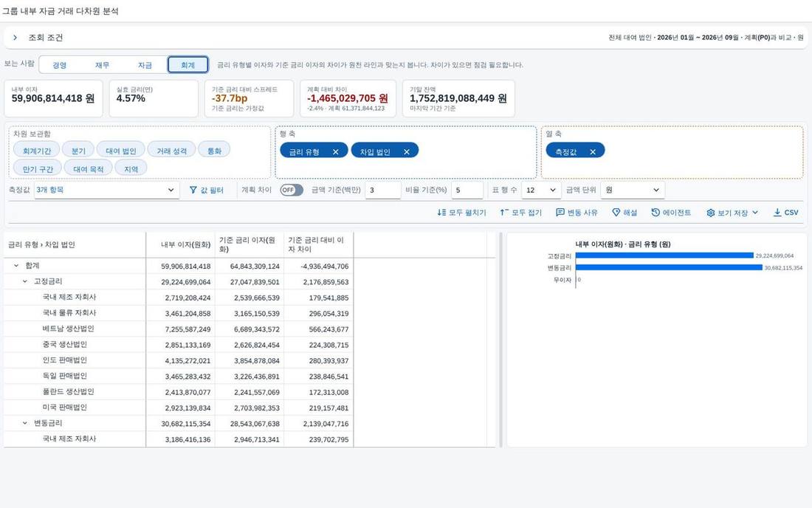Viewport: 812px width, 508px height.
Task: Collapse the 고정금리 group
Action: (25, 281)
